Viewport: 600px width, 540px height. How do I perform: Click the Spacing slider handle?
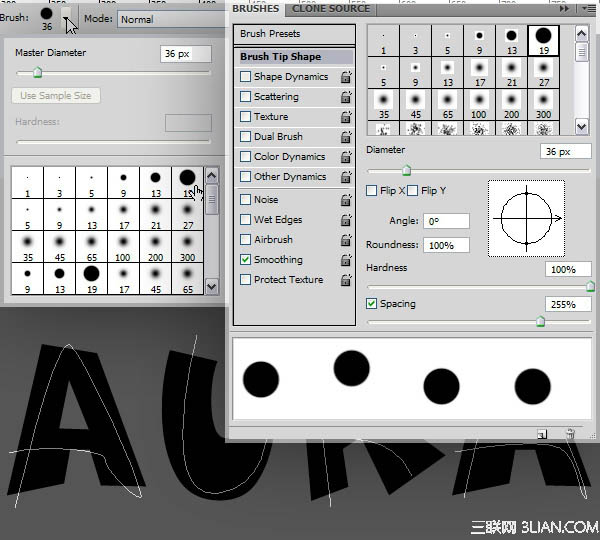540,321
